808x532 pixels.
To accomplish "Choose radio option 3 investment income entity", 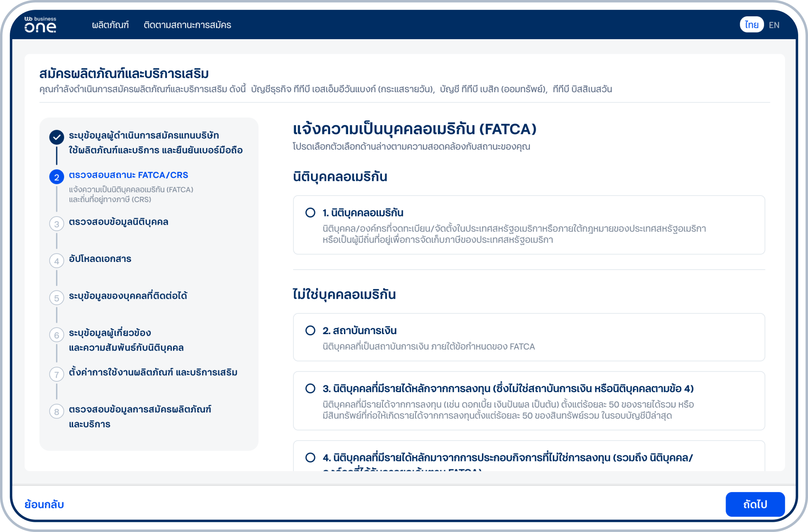I will [311, 388].
